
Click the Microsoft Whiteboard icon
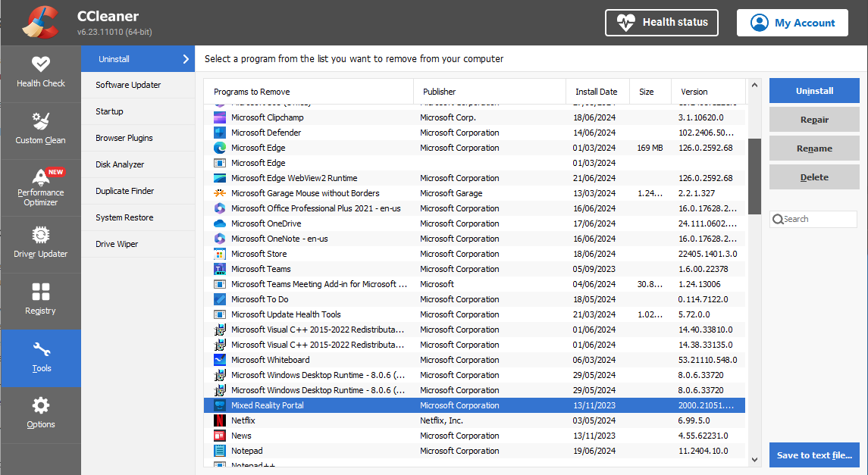220,360
